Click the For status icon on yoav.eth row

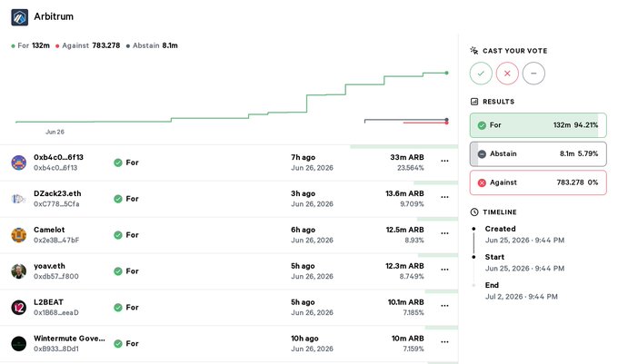coord(118,271)
